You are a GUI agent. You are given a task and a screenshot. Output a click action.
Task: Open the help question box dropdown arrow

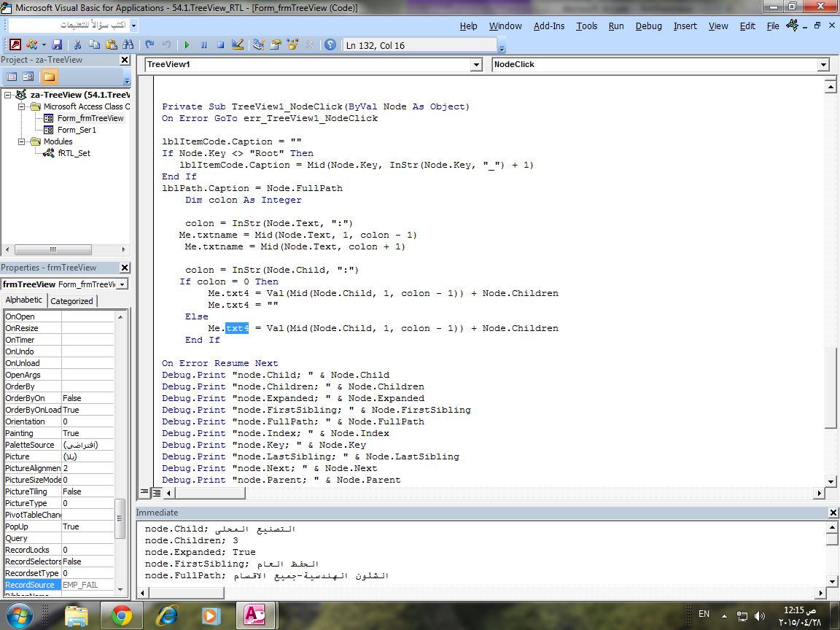(134, 26)
